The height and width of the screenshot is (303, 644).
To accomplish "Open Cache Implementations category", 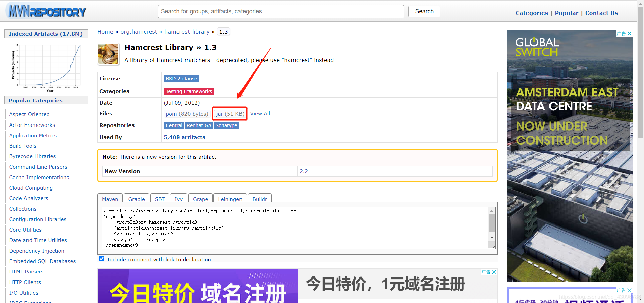I will pyautogui.click(x=39, y=177).
